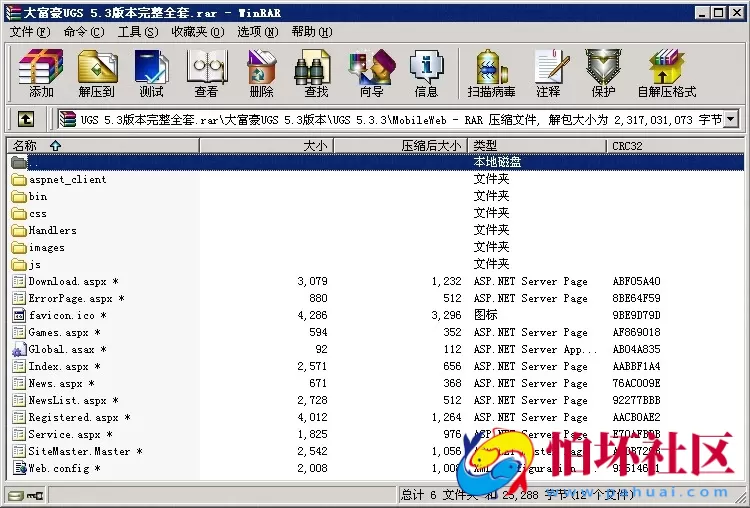
Task: Select the favicon.ico file icon
Action: click(x=19, y=315)
